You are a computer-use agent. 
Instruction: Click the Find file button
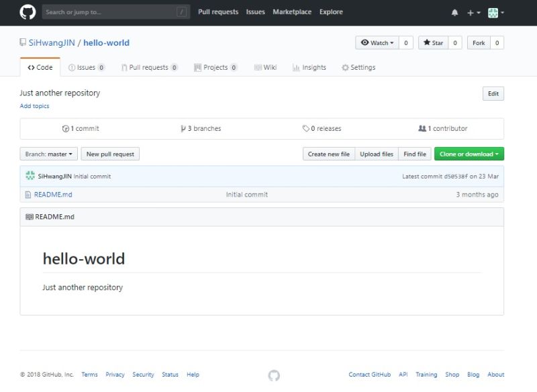click(415, 154)
